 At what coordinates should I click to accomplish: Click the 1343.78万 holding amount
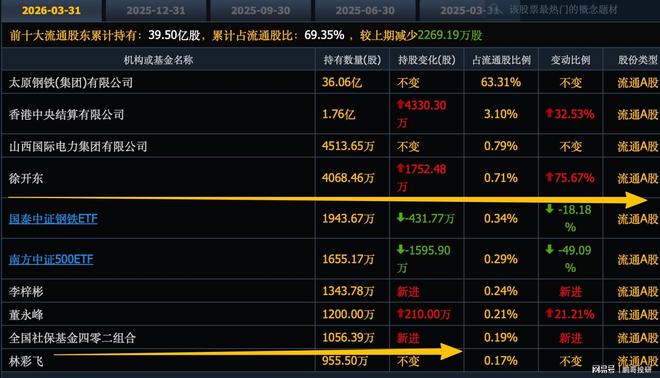click(348, 291)
